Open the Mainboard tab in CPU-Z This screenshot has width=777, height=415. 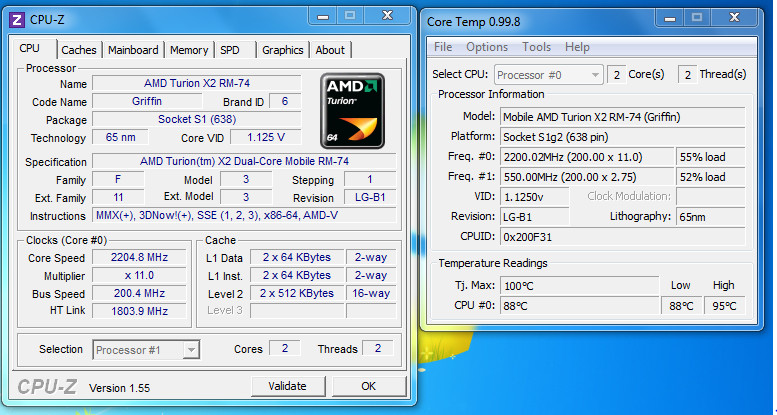pos(133,50)
